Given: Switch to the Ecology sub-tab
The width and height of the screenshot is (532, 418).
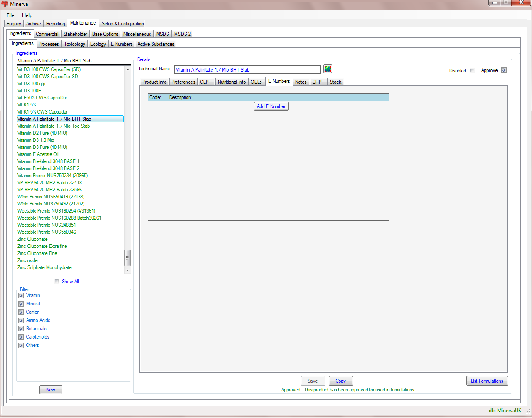Looking at the screenshot, I should click(x=98, y=44).
